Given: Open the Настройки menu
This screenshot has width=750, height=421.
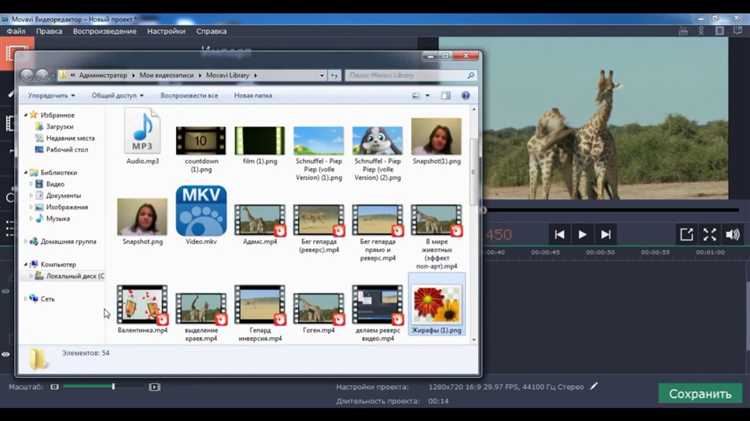Looking at the screenshot, I should [166, 31].
